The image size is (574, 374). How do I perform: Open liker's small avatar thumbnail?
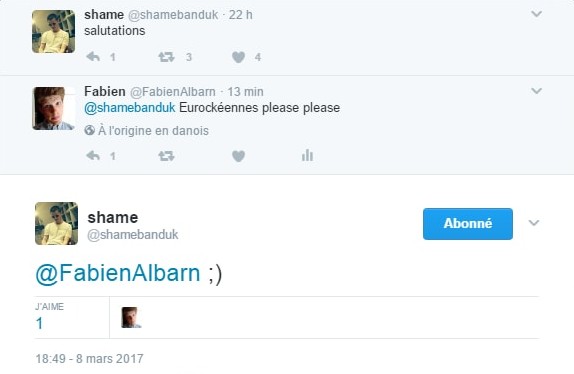click(131, 317)
